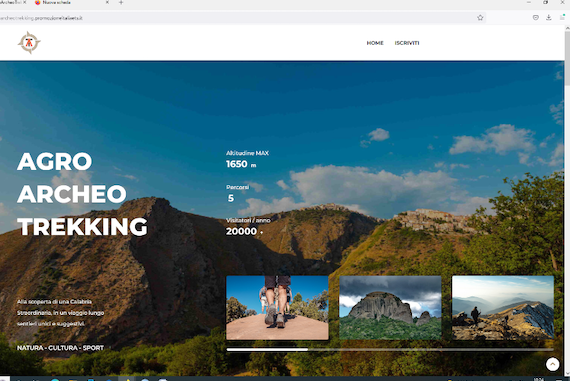The height and width of the screenshot is (381, 570).
Task: Close the Archeo Trekking browser tab
Action: tap(25, 3)
